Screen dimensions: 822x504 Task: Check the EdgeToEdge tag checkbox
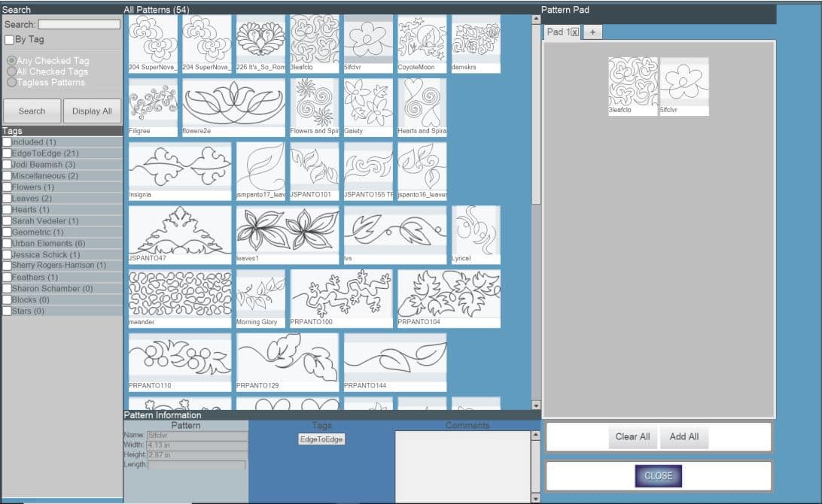coord(7,153)
